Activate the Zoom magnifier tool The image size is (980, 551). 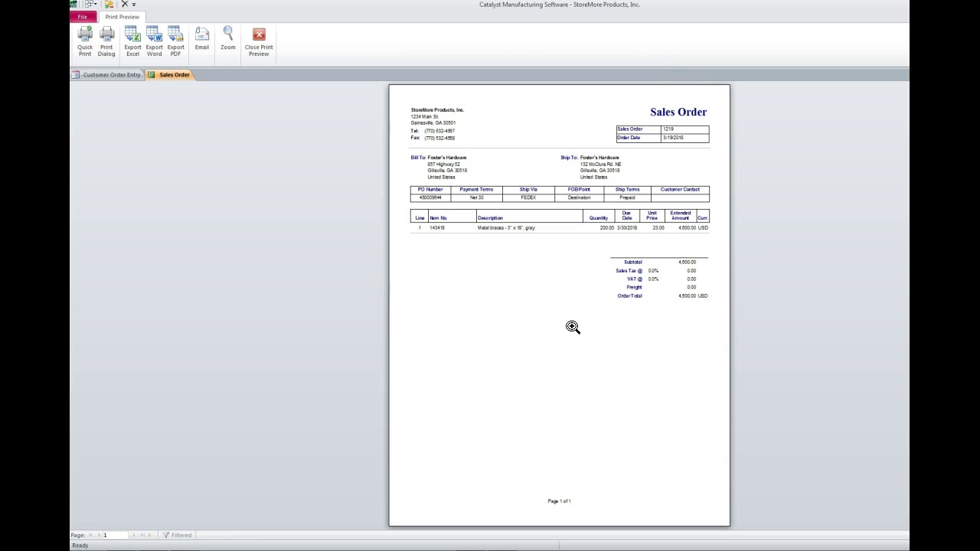coord(228,38)
